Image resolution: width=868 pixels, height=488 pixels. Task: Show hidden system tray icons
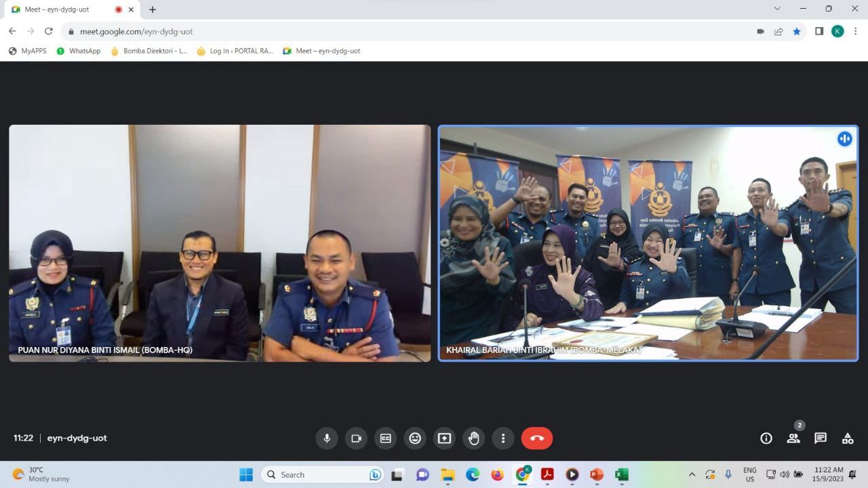click(x=692, y=474)
